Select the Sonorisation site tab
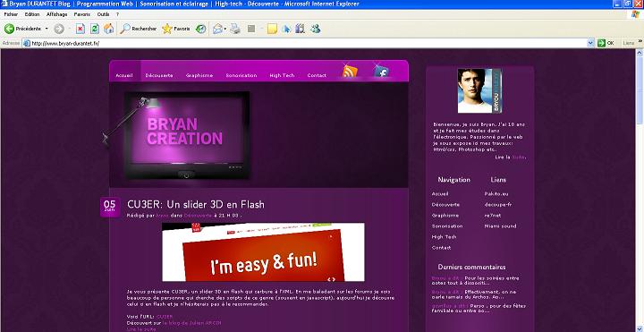The image size is (644, 332). 241,75
